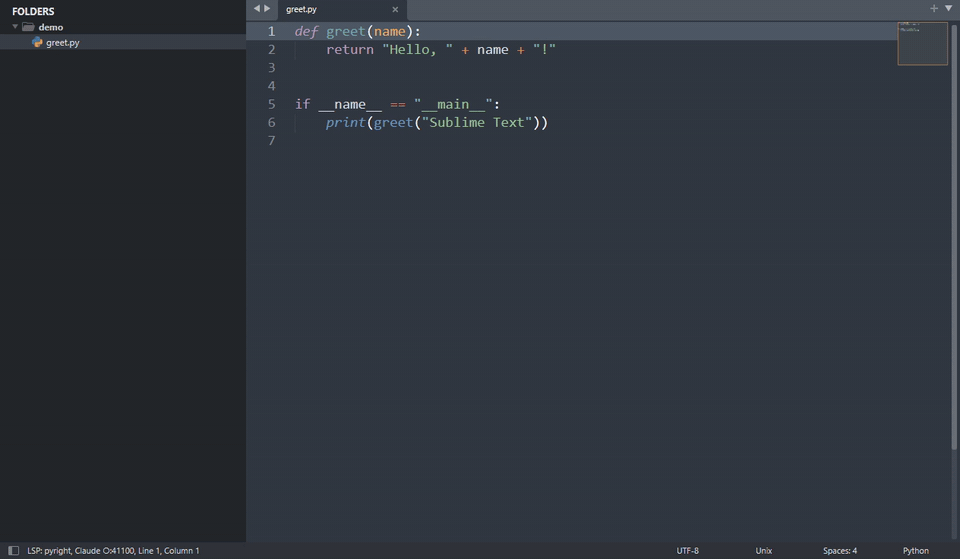The image size is (960, 559).
Task: Open a new tab with the plus icon
Action: tap(934, 9)
